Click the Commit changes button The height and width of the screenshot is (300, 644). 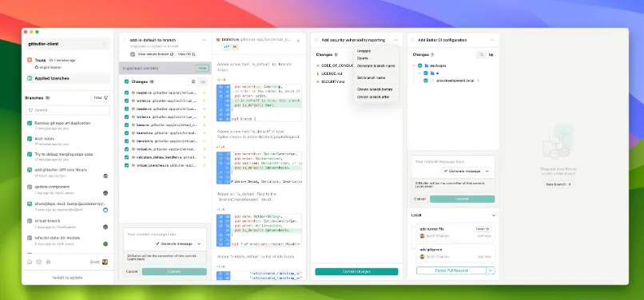(x=356, y=272)
